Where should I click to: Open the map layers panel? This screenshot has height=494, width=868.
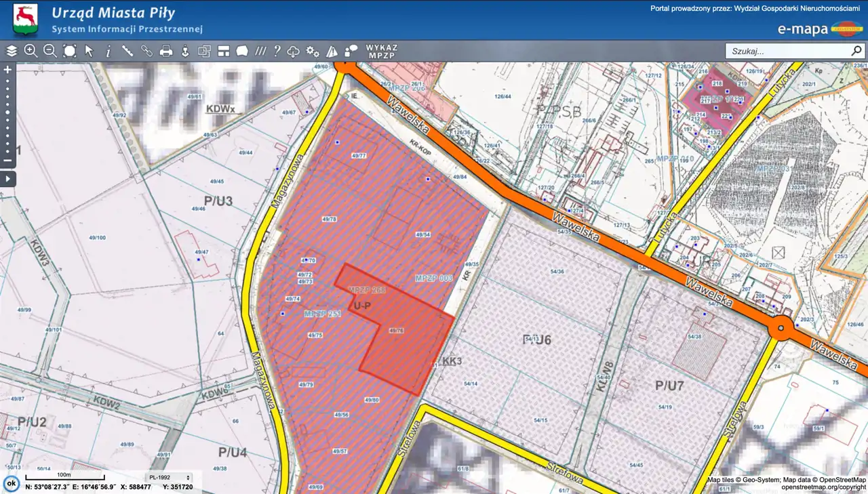pyautogui.click(x=12, y=51)
